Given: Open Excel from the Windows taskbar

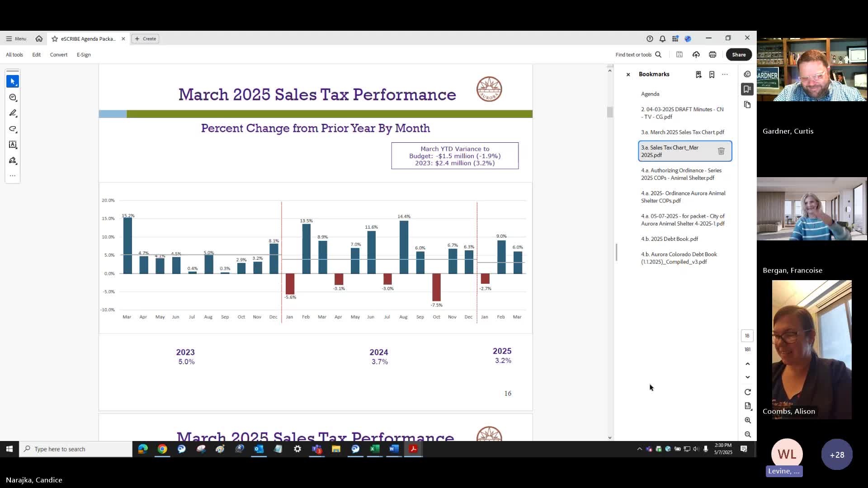Looking at the screenshot, I should tap(374, 449).
